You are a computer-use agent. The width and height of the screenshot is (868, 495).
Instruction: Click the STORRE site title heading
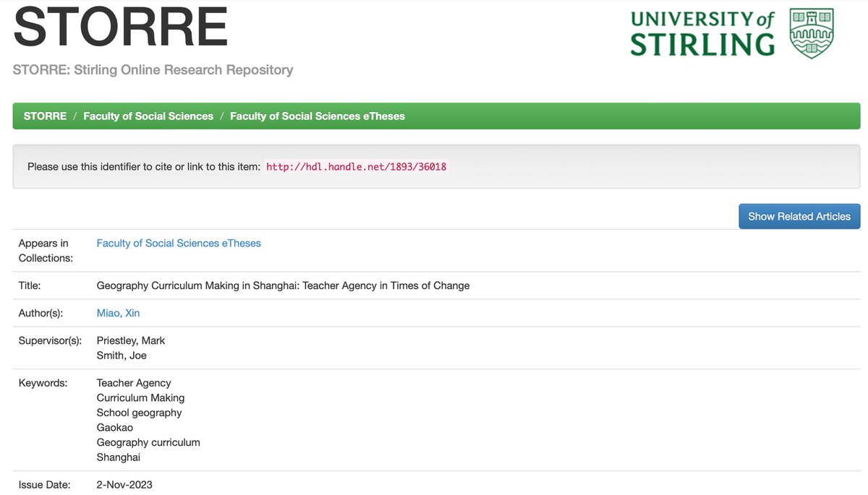click(120, 26)
